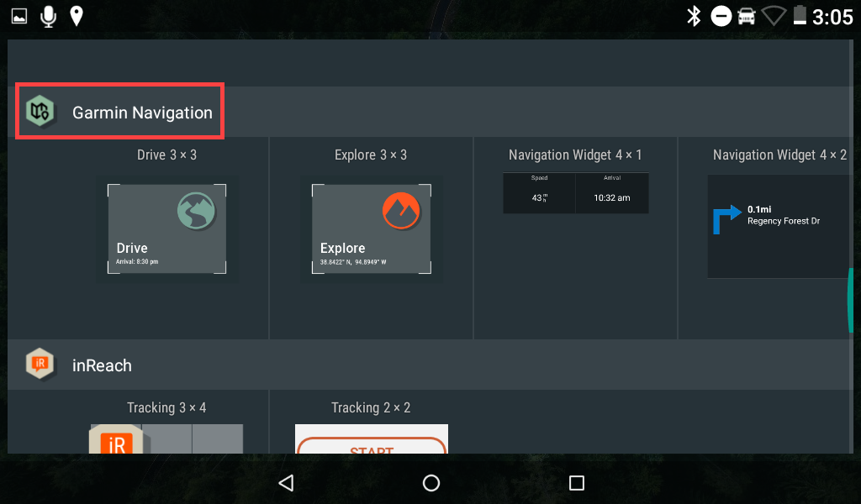Select the Explore 3 × 3 widget preview
This screenshot has width=861, height=504.
pos(371,228)
